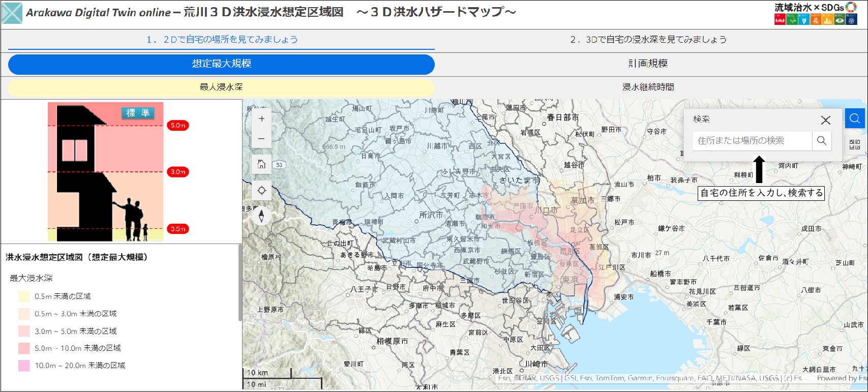Click the 0.5m red depth label

(178, 229)
